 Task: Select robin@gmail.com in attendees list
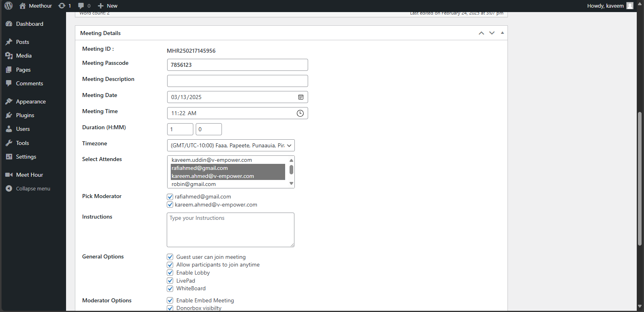[x=228, y=184]
